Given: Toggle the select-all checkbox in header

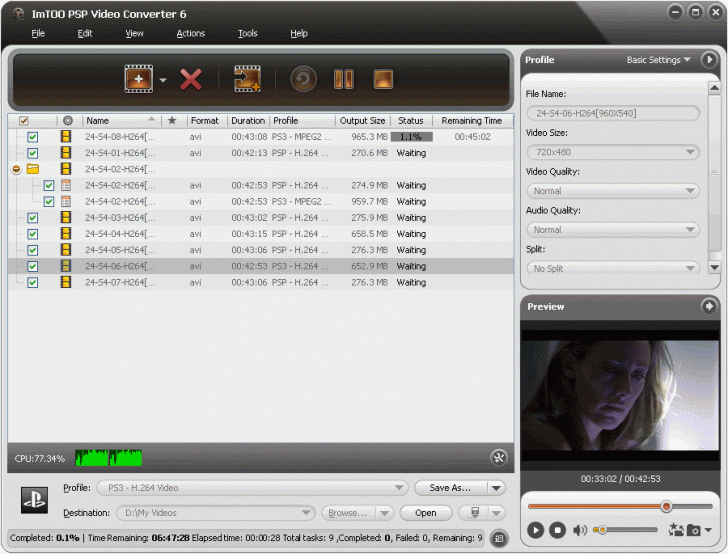Looking at the screenshot, I should 24,121.
